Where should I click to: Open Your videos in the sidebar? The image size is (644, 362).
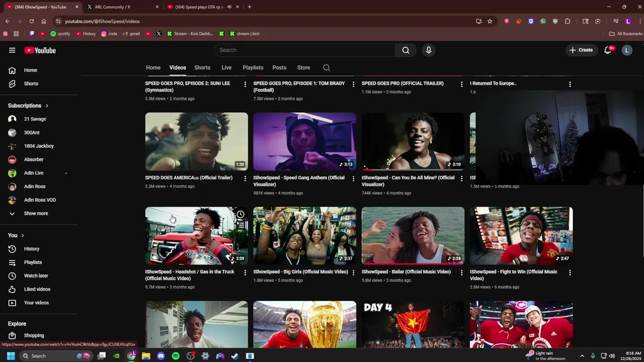click(x=36, y=303)
